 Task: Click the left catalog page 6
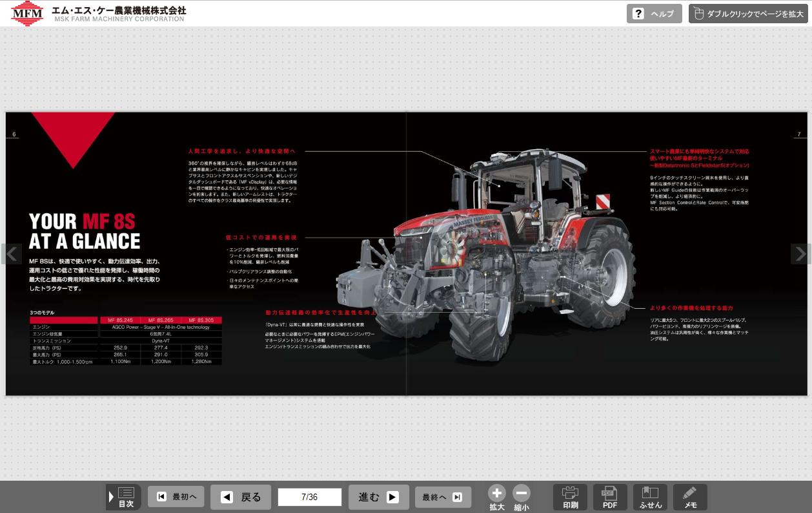[x=206, y=254]
